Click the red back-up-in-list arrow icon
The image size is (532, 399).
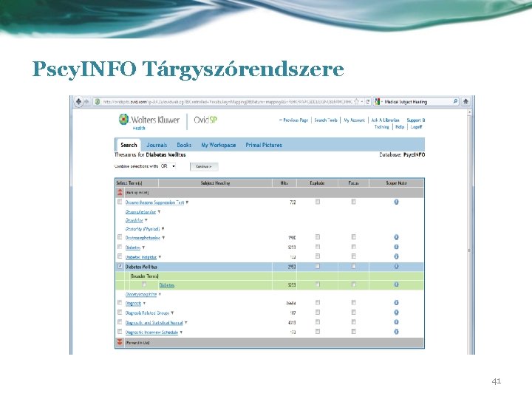pyautogui.click(x=120, y=192)
